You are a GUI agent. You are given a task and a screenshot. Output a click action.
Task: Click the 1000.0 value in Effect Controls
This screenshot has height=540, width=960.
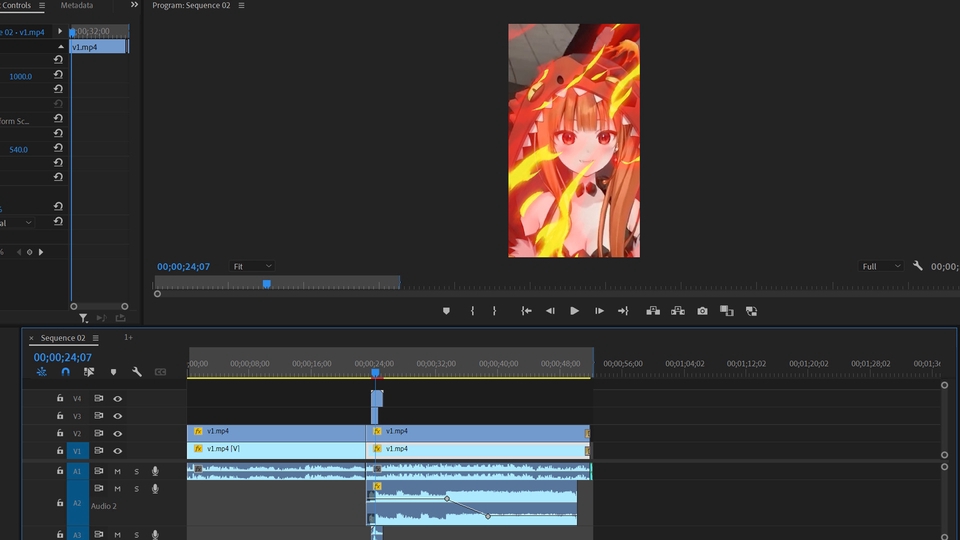20,77
